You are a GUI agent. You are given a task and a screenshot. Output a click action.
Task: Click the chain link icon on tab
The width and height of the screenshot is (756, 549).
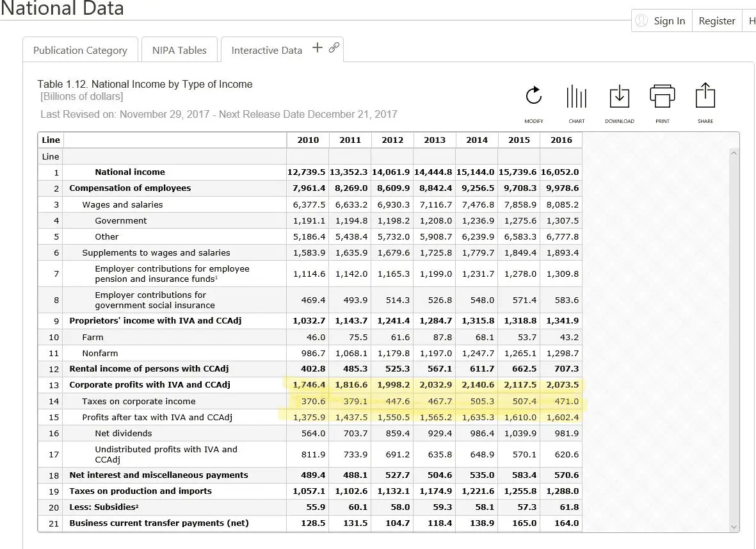[334, 48]
